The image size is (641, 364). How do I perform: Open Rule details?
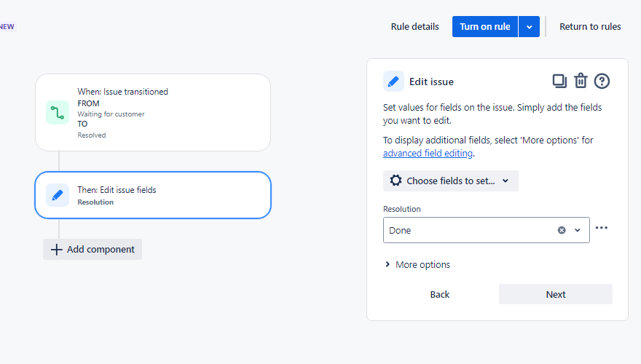pyautogui.click(x=414, y=27)
